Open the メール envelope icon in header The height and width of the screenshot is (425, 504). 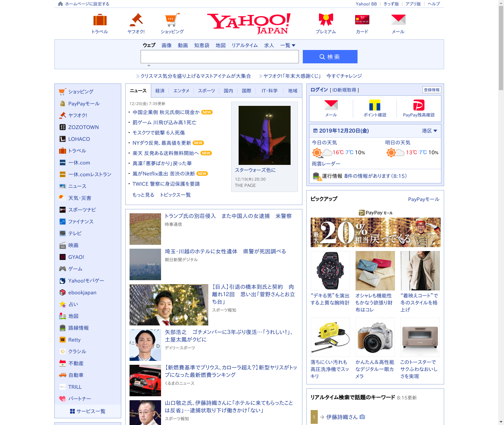[x=398, y=20]
